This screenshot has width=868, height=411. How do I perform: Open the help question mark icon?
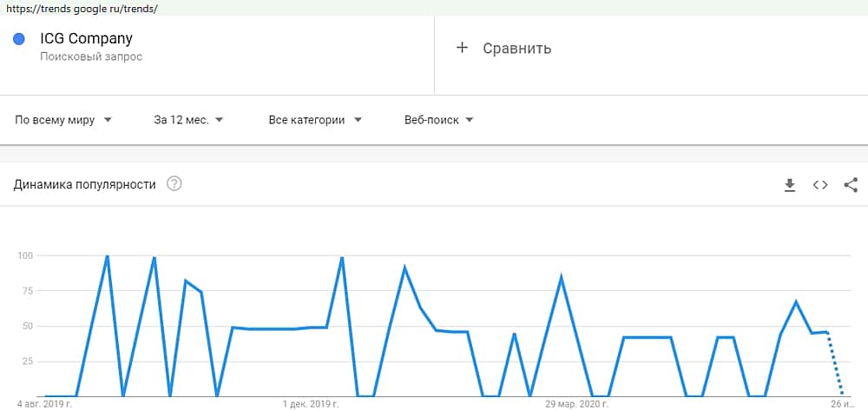tap(174, 183)
